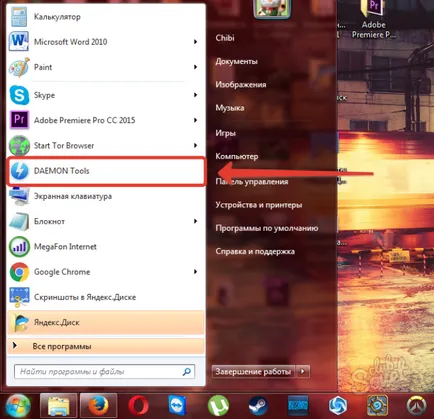Click the DAEMON Tools lightning icon
The height and width of the screenshot is (419, 434).
19,171
